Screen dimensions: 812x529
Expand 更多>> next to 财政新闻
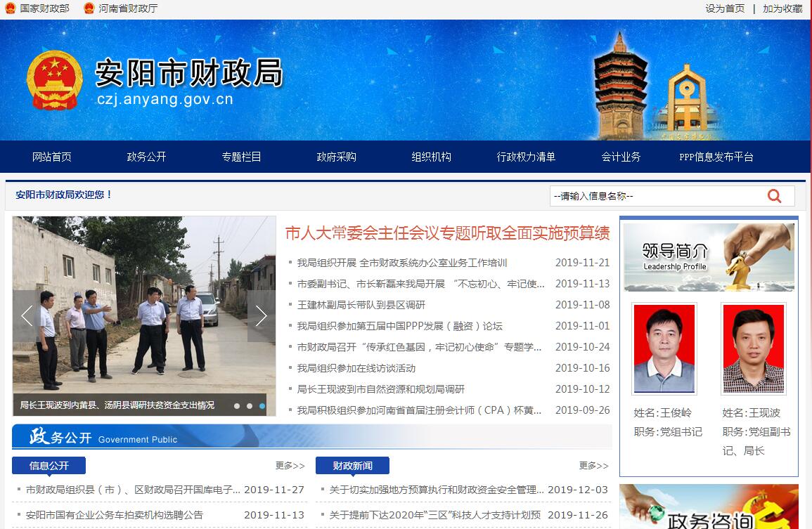(x=593, y=466)
